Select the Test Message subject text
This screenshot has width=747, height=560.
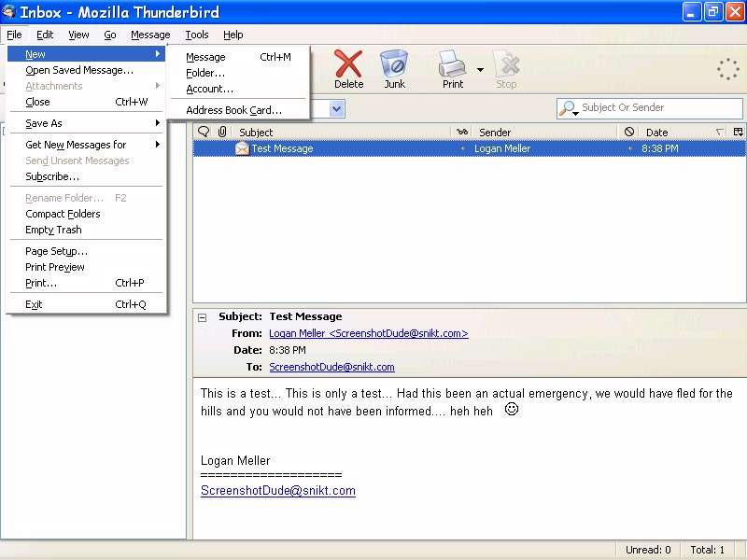pos(283,148)
